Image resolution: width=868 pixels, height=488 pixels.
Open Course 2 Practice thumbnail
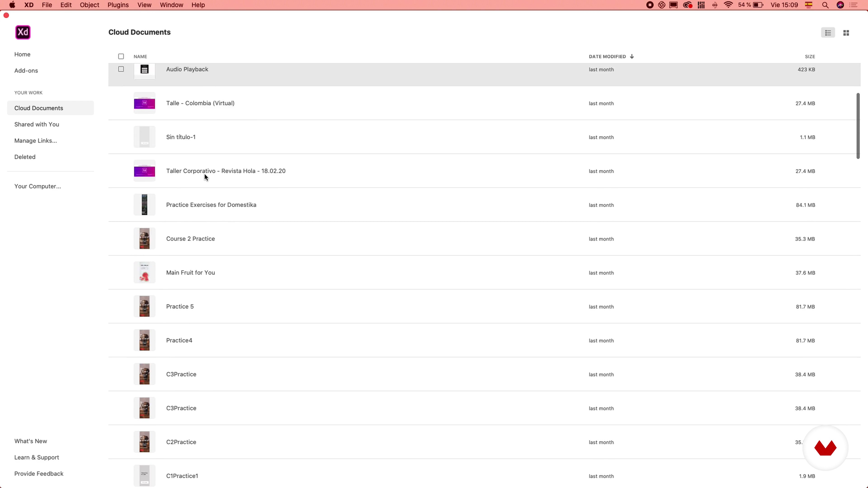click(x=145, y=238)
